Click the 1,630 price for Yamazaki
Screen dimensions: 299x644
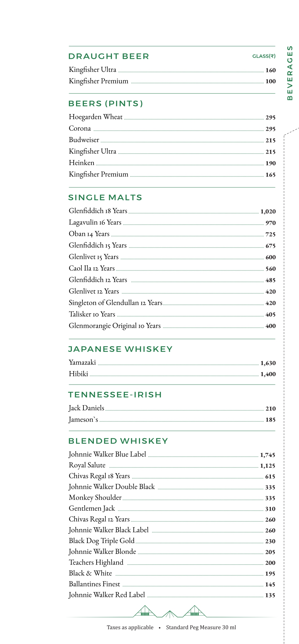point(268,363)
